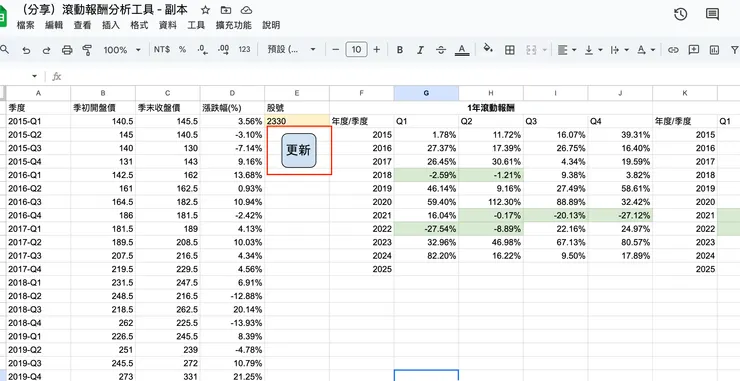
Task: Open the 編輯 menu
Action: pos(54,25)
